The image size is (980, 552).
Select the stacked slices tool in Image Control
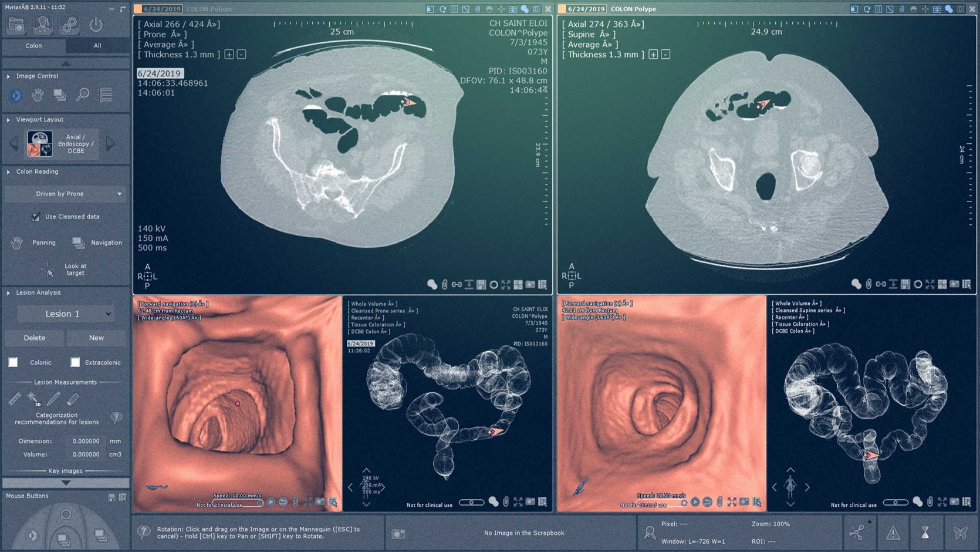[x=60, y=95]
